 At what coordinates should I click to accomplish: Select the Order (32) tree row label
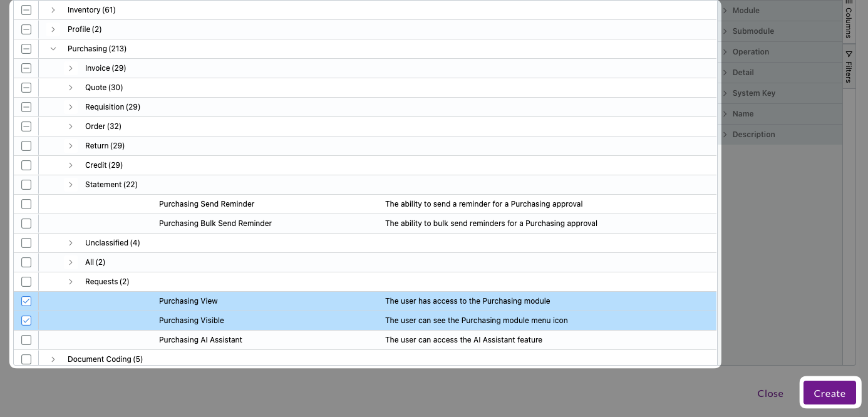click(103, 126)
